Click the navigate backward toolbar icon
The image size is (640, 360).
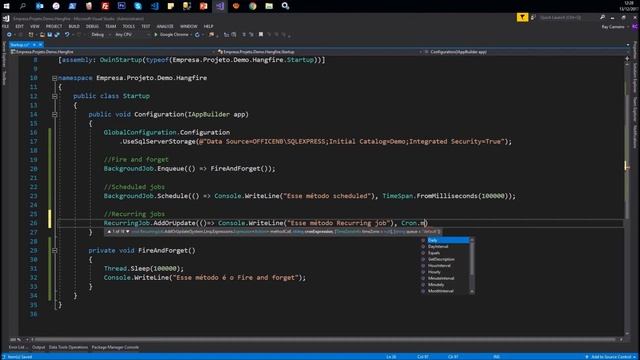[x=9, y=35]
